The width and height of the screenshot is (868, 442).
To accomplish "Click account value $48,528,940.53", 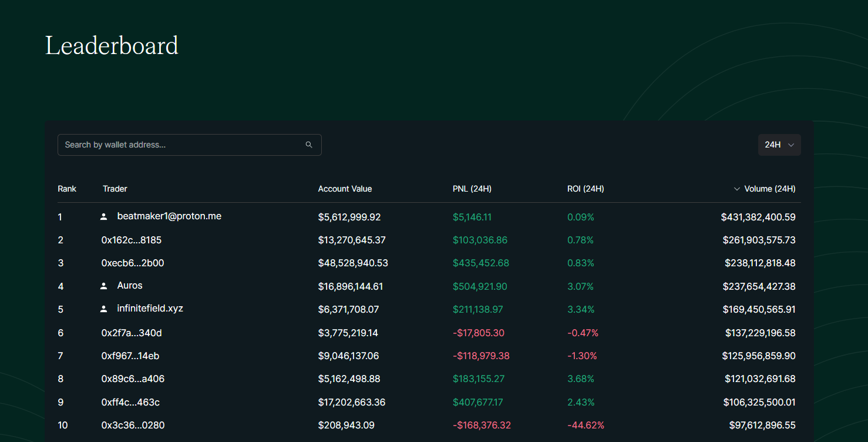I will (353, 263).
